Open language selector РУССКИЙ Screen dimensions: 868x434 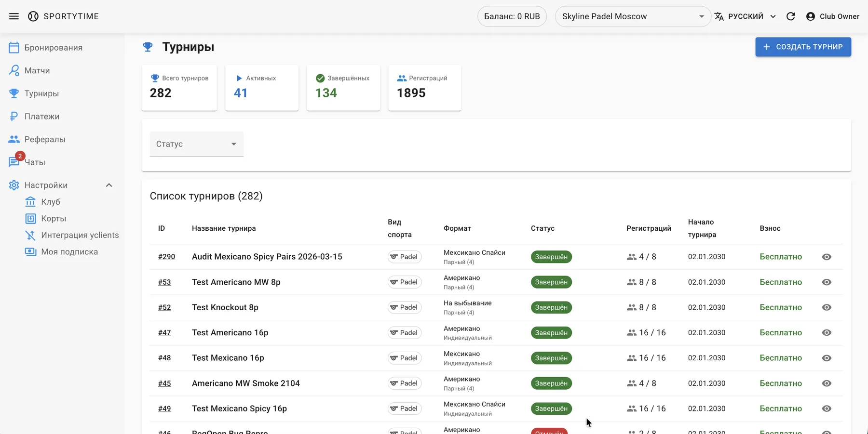(745, 16)
